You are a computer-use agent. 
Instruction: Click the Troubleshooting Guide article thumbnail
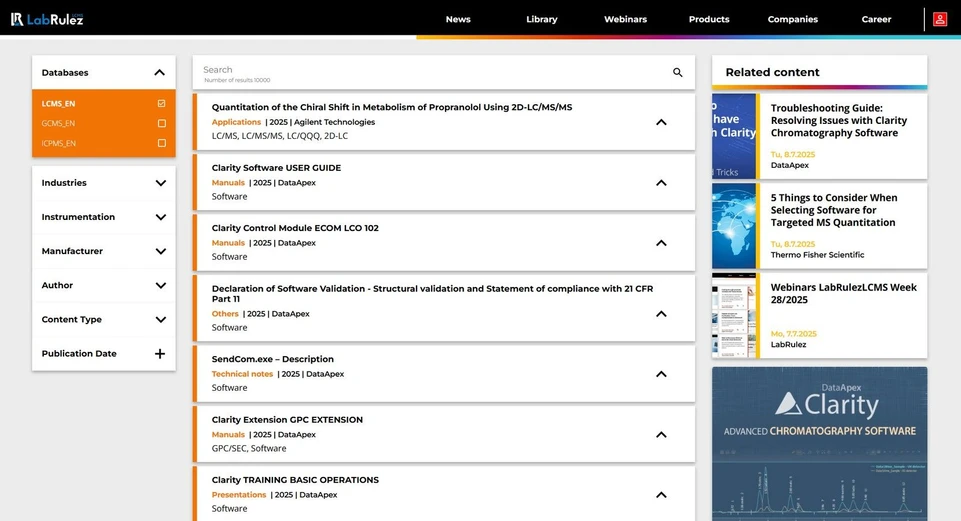click(735, 136)
